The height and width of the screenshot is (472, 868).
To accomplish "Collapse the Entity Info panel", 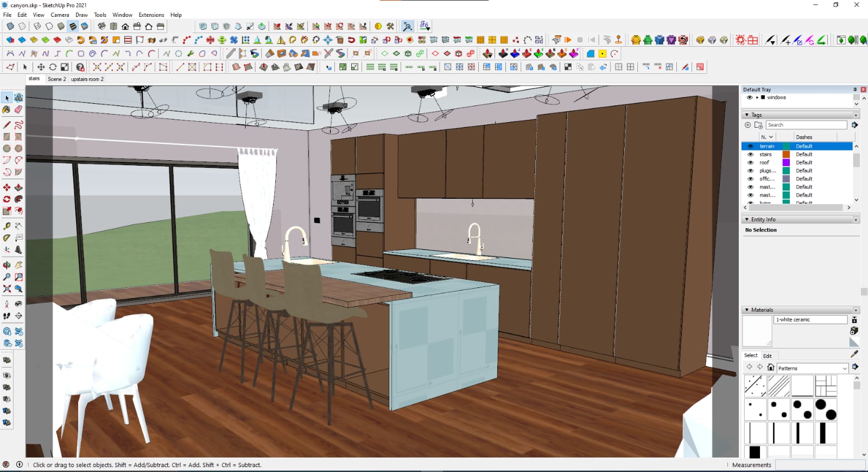I will coord(747,219).
